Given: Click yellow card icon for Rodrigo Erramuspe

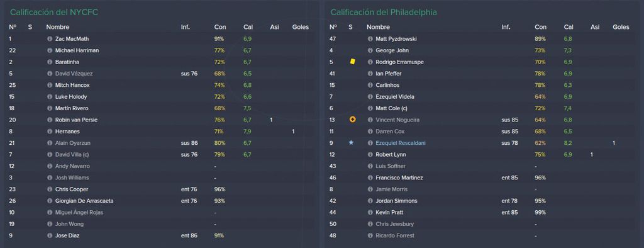Looking at the screenshot, I should [x=352, y=62].
